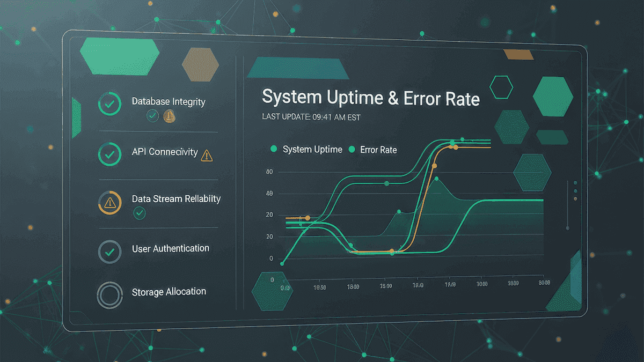The width and height of the screenshot is (644, 362).
Task: Click the warning triangle beside API Connectivity
Action: point(207,156)
